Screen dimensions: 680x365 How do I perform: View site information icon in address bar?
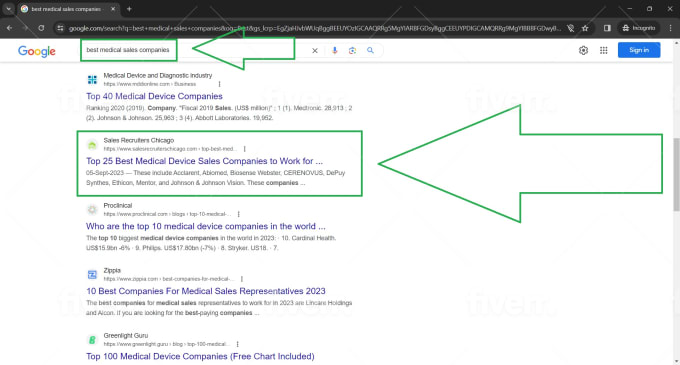click(60, 28)
